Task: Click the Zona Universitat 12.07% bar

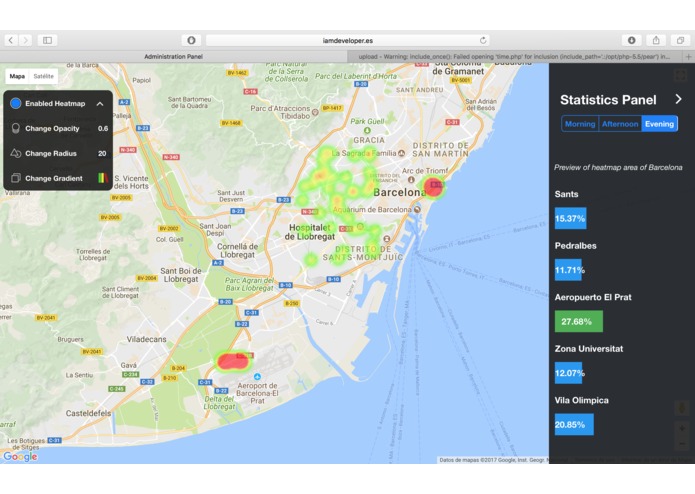Action: click(569, 373)
